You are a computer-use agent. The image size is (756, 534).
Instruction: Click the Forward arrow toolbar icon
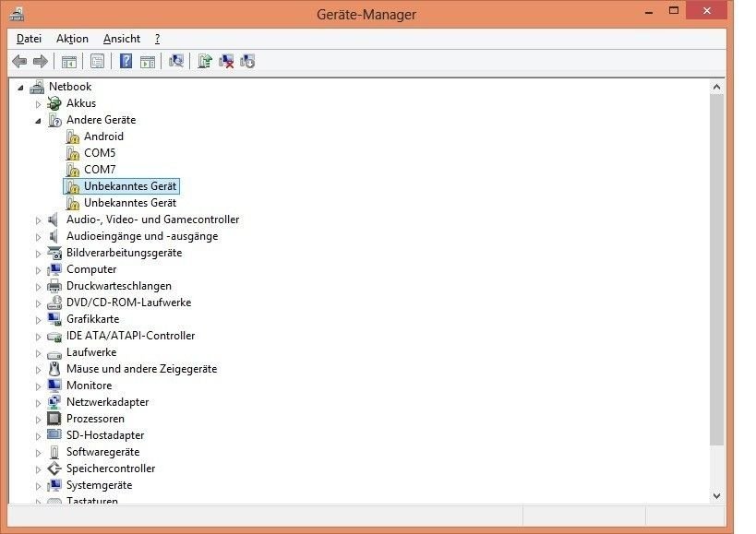coord(40,61)
